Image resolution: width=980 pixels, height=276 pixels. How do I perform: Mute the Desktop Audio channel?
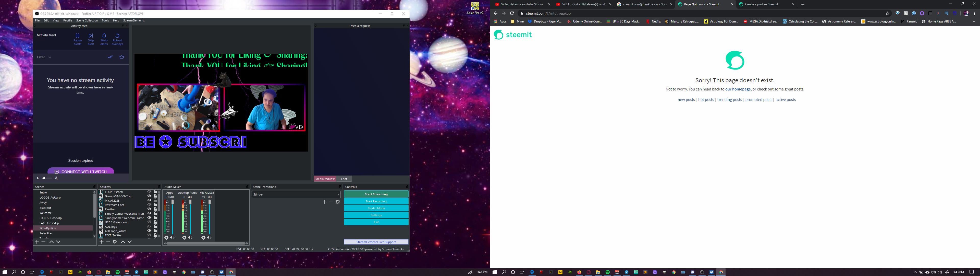click(x=190, y=237)
